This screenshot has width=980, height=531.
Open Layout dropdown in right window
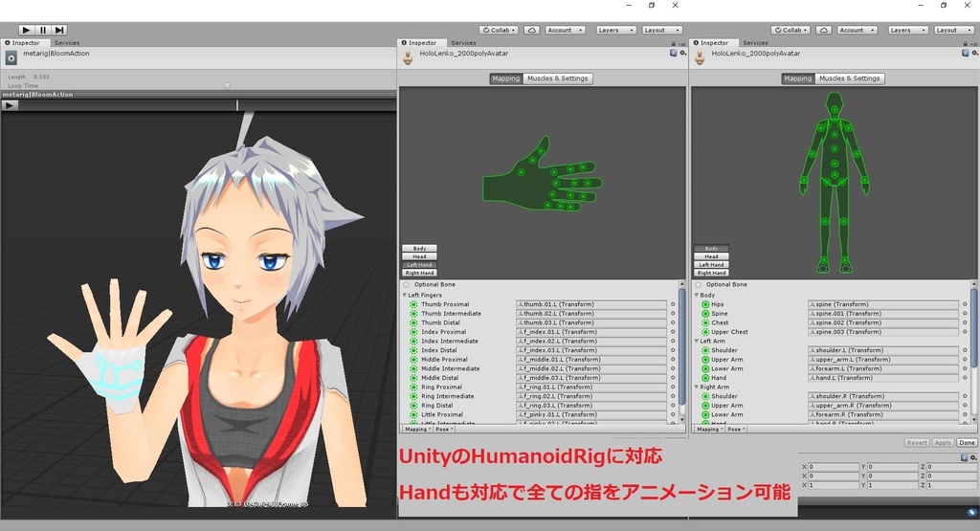coord(952,30)
